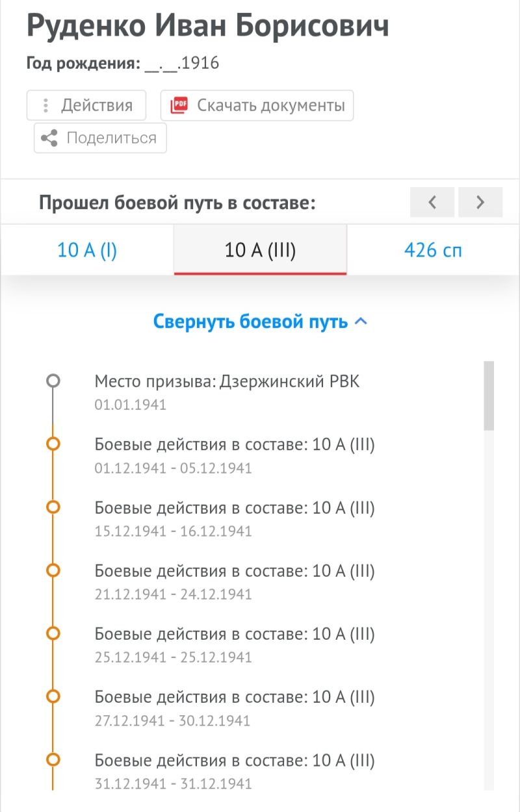The height and width of the screenshot is (812, 520).
Task: Click the Скачать документы button
Action: tap(257, 105)
